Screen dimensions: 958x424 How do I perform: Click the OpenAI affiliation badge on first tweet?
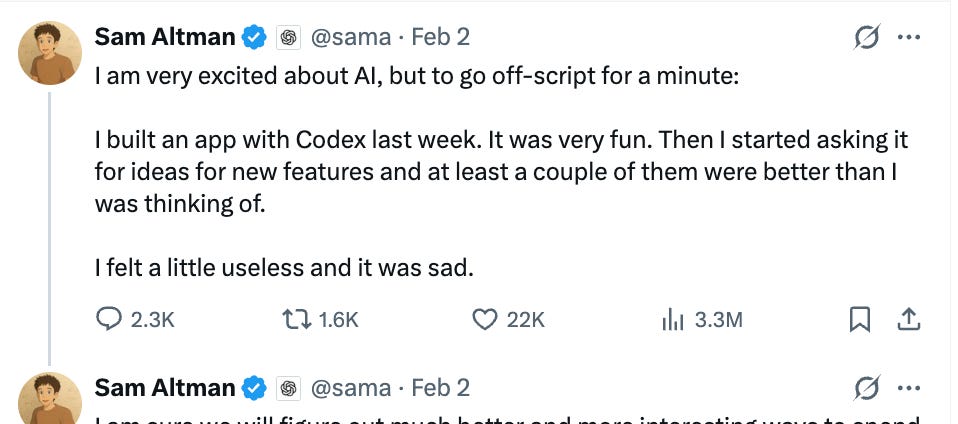pos(287,38)
